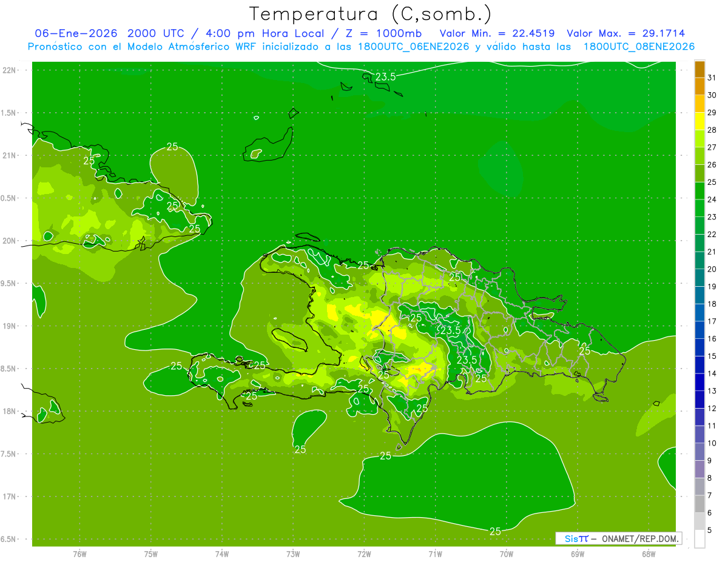This screenshot has width=728, height=562.
Task: Click the 72W longitude axis label
Action: [364, 554]
